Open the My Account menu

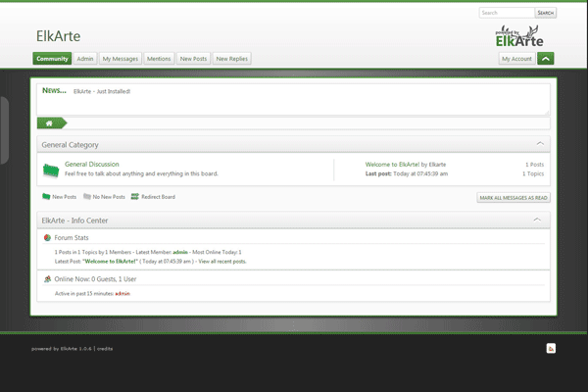pyautogui.click(x=516, y=59)
